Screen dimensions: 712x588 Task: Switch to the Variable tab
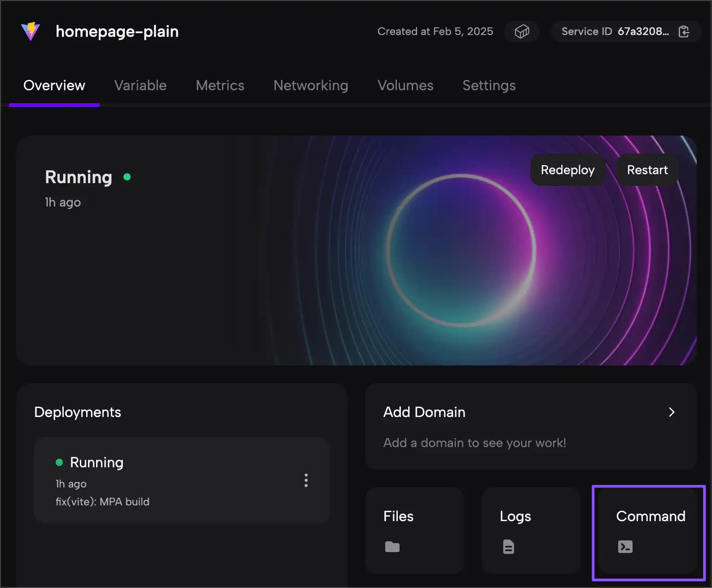click(140, 85)
